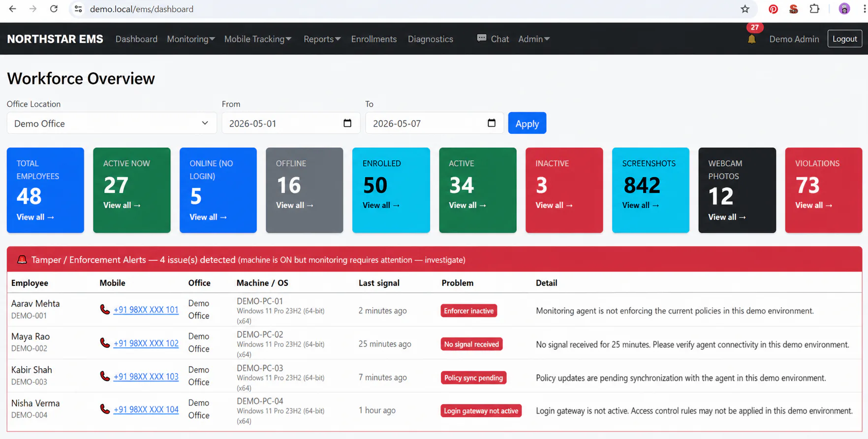This screenshot has height=439, width=868.
Task: View all Enrolled devices
Action: click(381, 205)
